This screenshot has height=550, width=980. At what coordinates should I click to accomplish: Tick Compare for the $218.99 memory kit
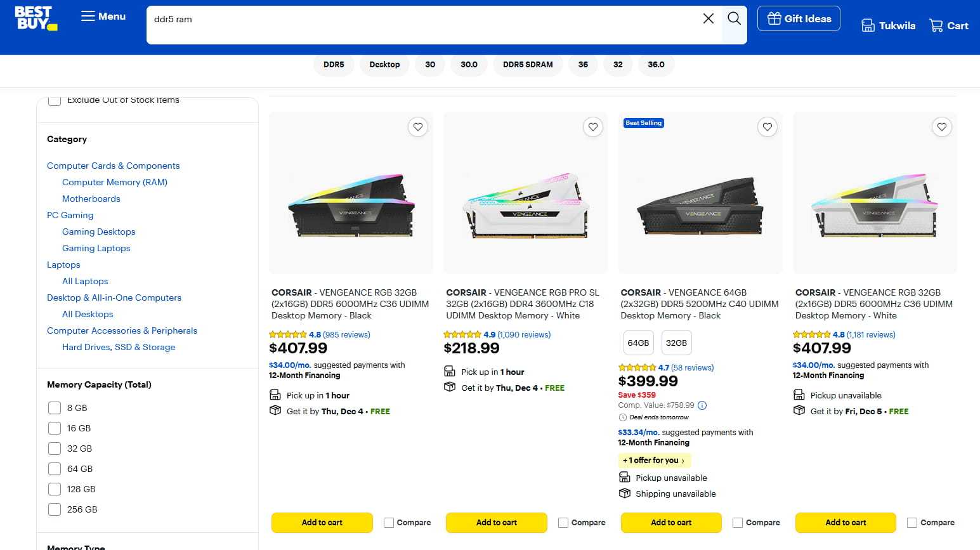coord(563,523)
